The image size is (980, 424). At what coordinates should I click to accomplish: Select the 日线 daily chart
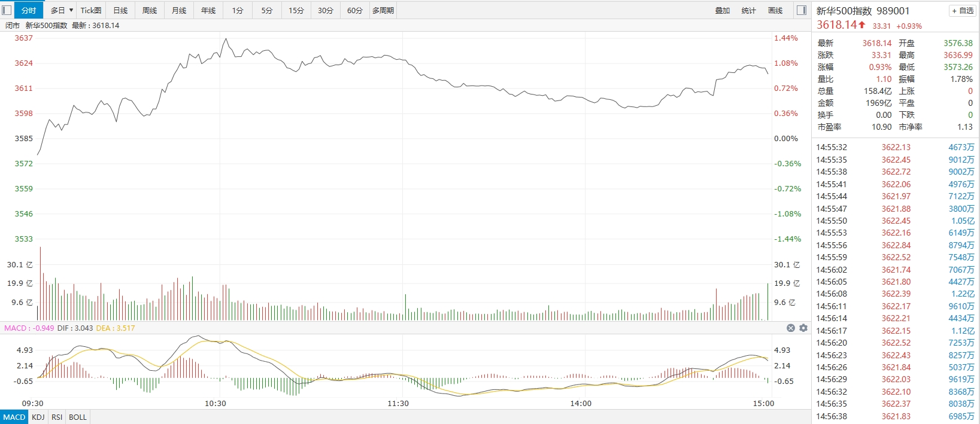[120, 10]
